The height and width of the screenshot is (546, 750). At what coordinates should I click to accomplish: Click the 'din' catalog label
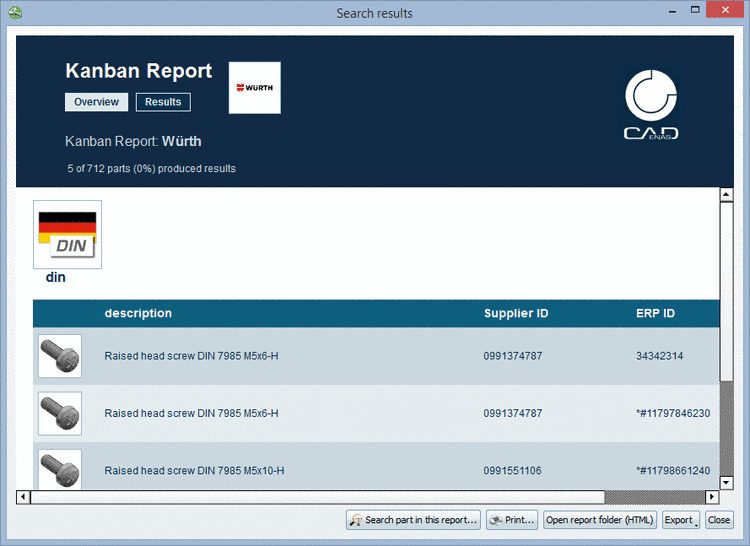pyautogui.click(x=55, y=277)
